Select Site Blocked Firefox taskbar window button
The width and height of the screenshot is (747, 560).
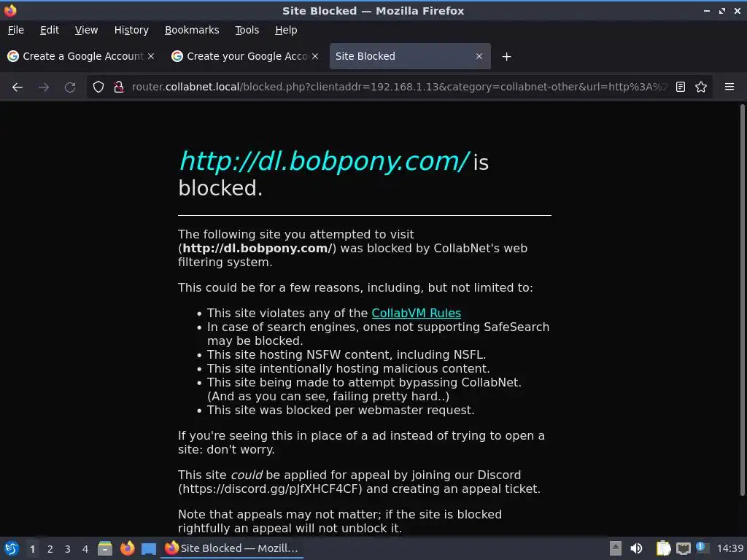point(232,548)
